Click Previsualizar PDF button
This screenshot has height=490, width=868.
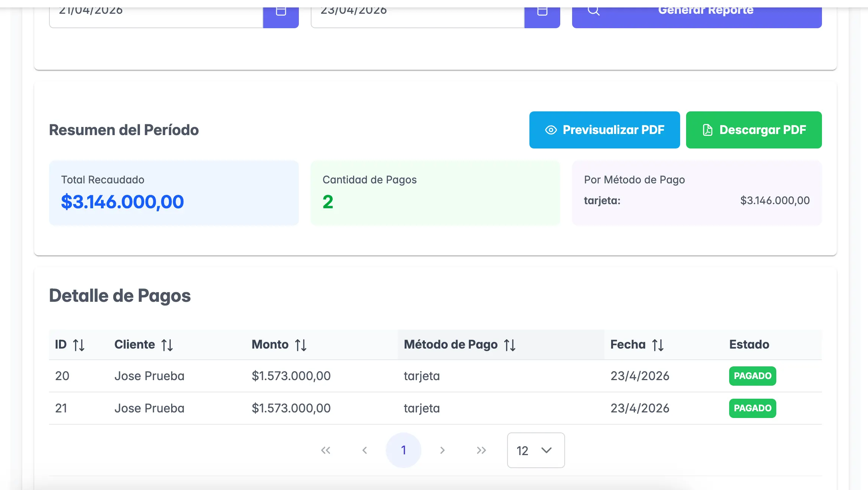[x=604, y=130]
